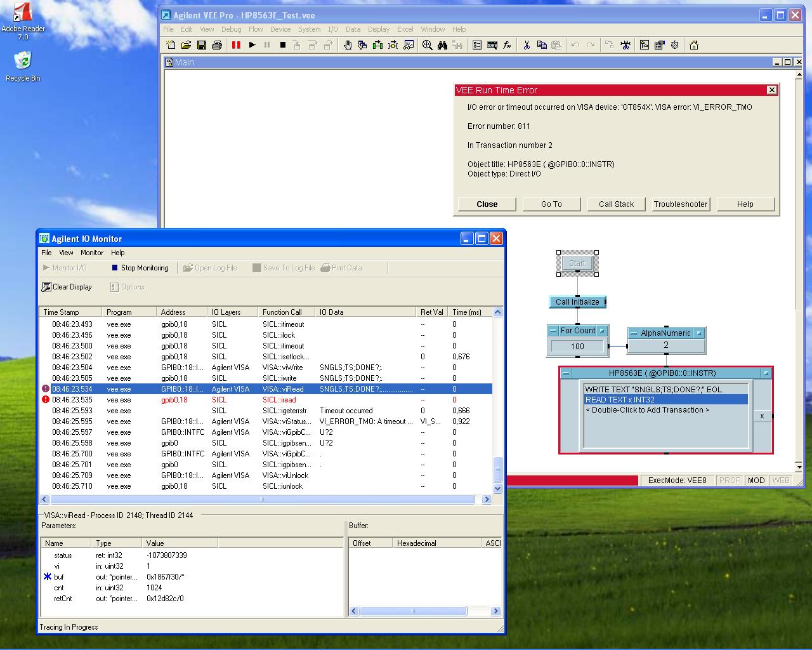Toggle the MOD status bar indicator
The width and height of the screenshot is (812, 650).
pyautogui.click(x=756, y=481)
